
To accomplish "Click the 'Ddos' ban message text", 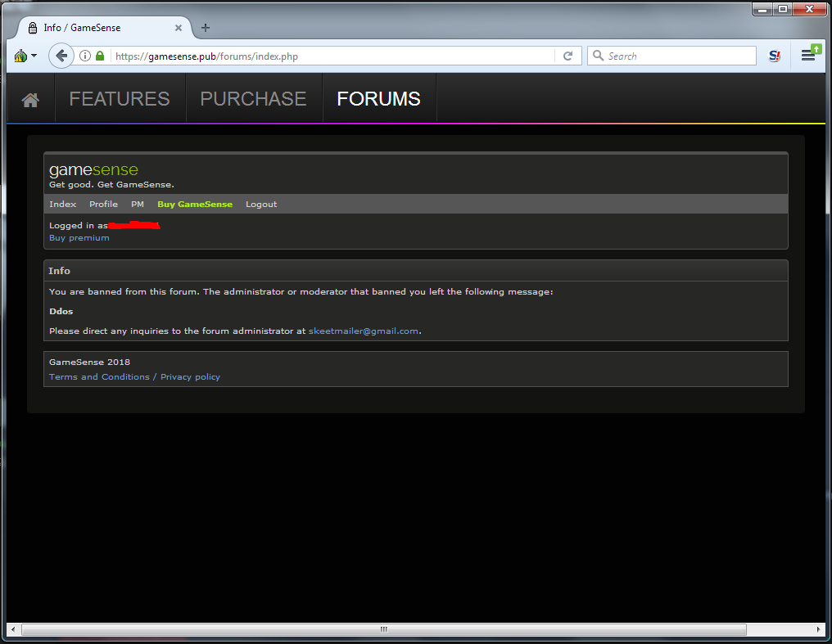I will tap(61, 311).
